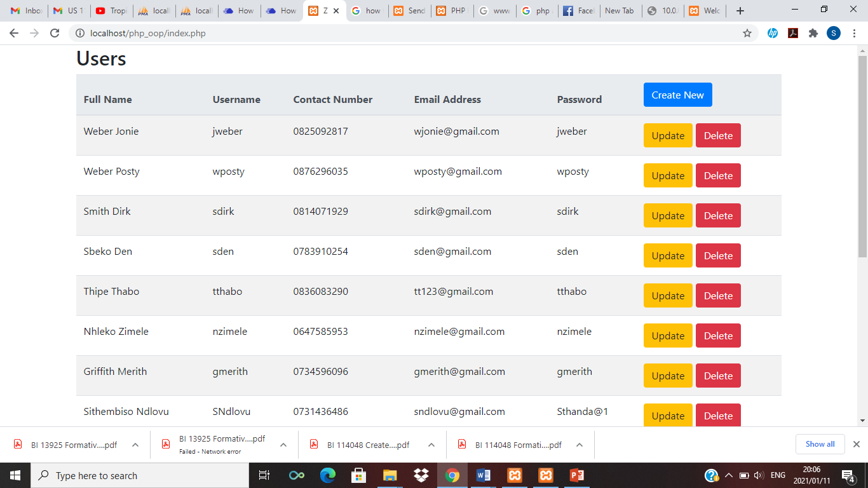Screen dimensions: 868x488
Task: Open the Extensions puzzle piece icon
Action: pos(813,33)
